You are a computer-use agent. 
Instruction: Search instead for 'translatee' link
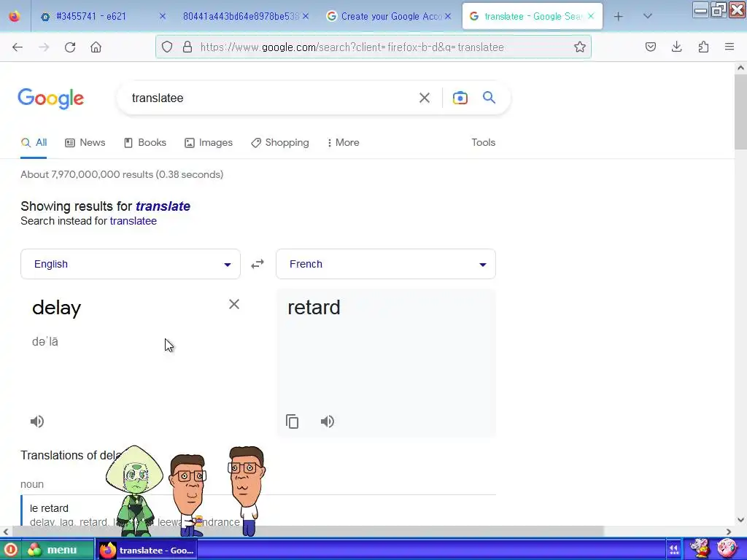pyautogui.click(x=133, y=221)
